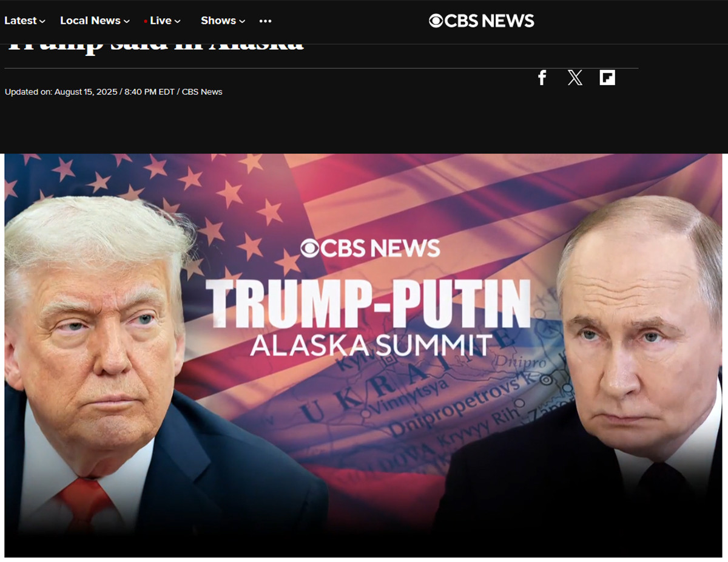Select the Local News label in navigation
The image size is (728, 562).
tap(90, 21)
